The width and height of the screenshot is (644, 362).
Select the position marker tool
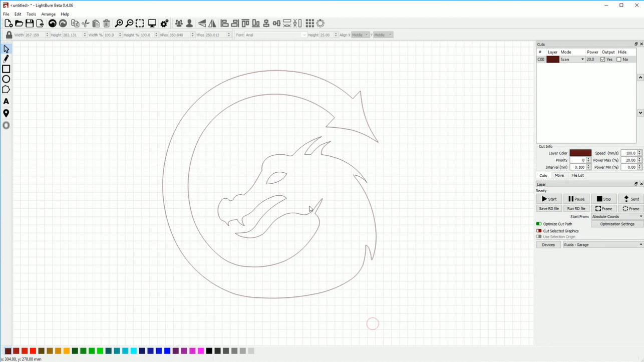tap(6, 114)
